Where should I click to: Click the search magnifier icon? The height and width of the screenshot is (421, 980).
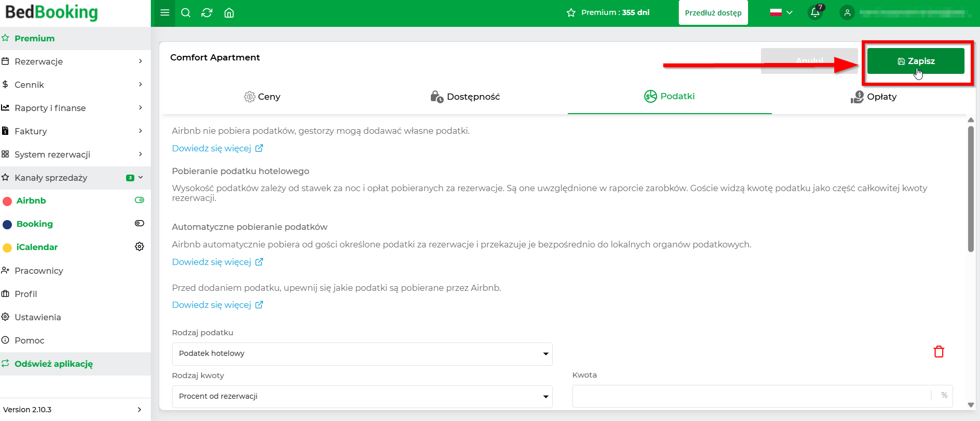coord(186,13)
